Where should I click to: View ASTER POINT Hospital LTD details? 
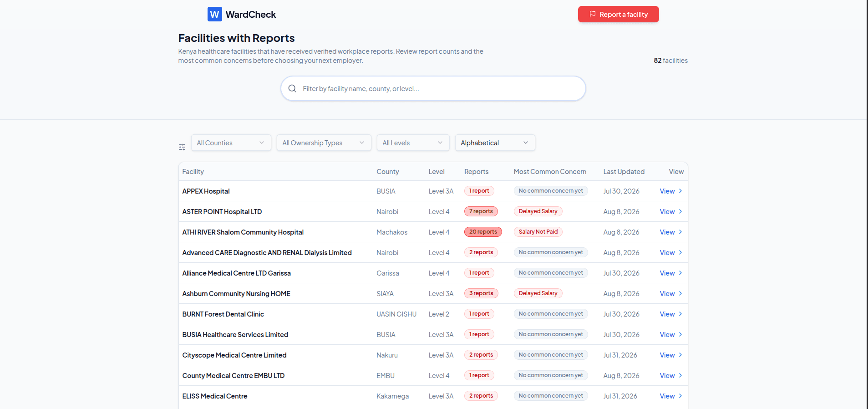coord(670,211)
